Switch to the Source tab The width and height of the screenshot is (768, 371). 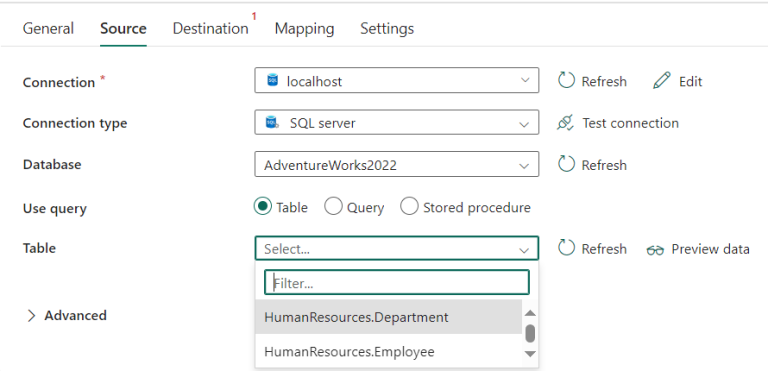[123, 28]
